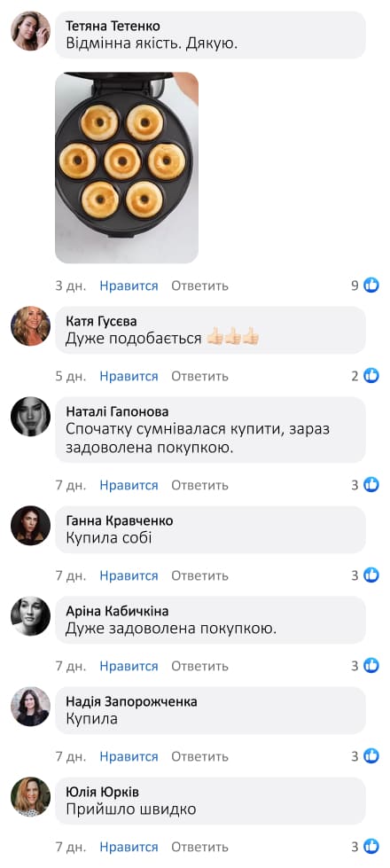The width and height of the screenshot is (390, 868).
Task: Reply to Катя Гусєва's comment
Action: (x=199, y=377)
